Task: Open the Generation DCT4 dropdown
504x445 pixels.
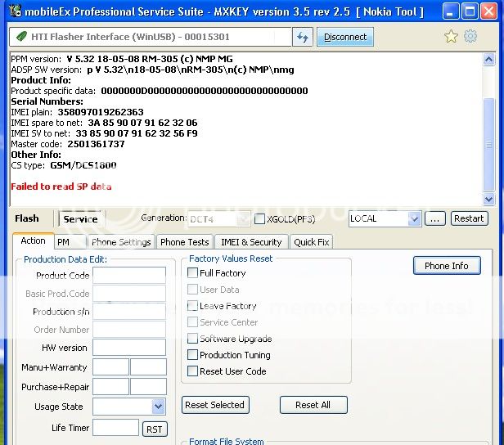Action: tap(243, 218)
